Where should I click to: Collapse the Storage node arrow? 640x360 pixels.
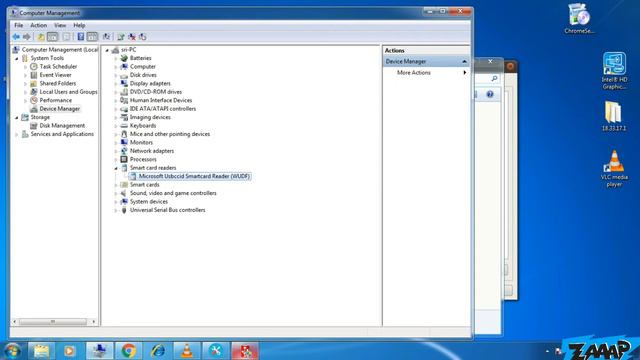coord(17,118)
